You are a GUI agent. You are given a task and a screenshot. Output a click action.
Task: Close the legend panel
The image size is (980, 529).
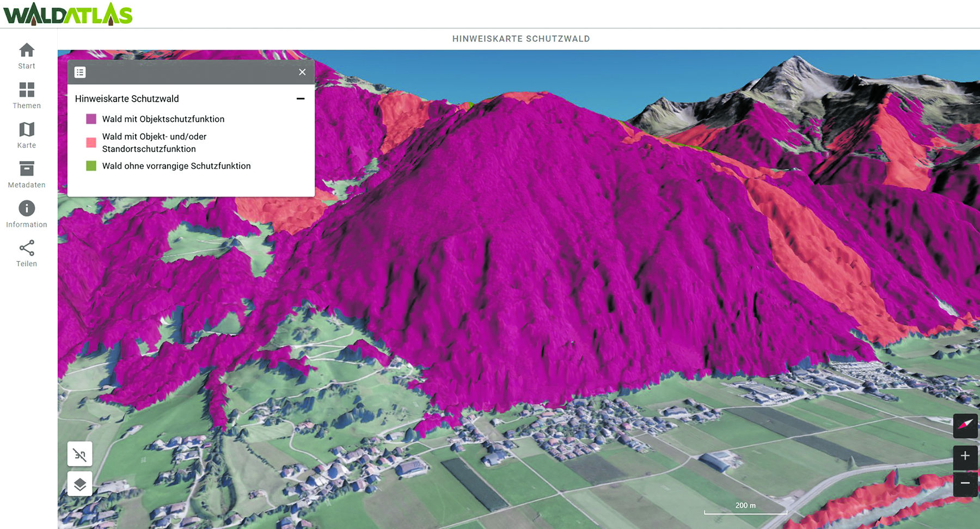click(302, 72)
